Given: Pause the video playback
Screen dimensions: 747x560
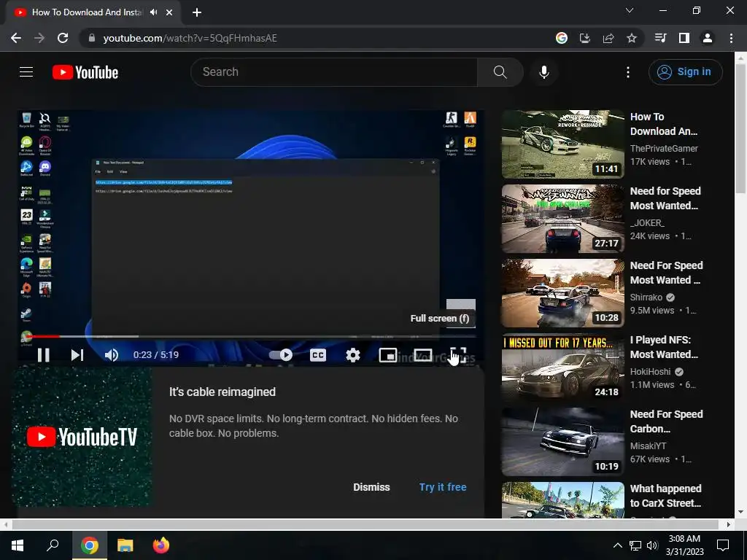Looking at the screenshot, I should tap(43, 355).
